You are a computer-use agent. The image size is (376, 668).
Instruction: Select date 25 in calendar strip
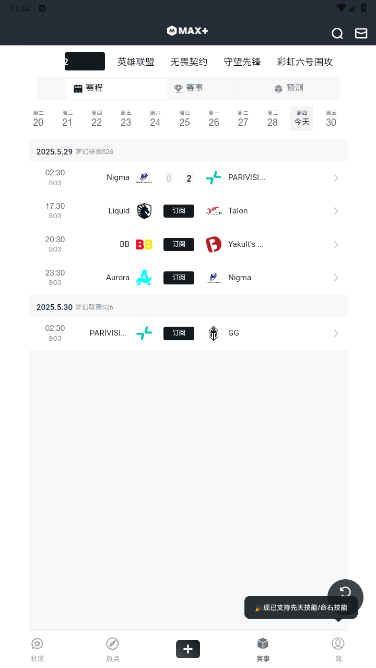184,118
